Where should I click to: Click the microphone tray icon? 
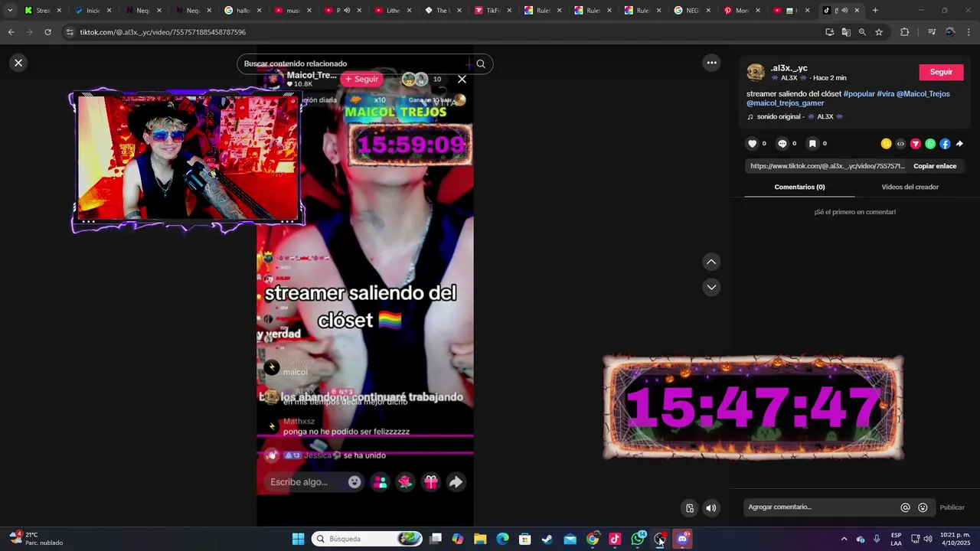[x=877, y=539]
